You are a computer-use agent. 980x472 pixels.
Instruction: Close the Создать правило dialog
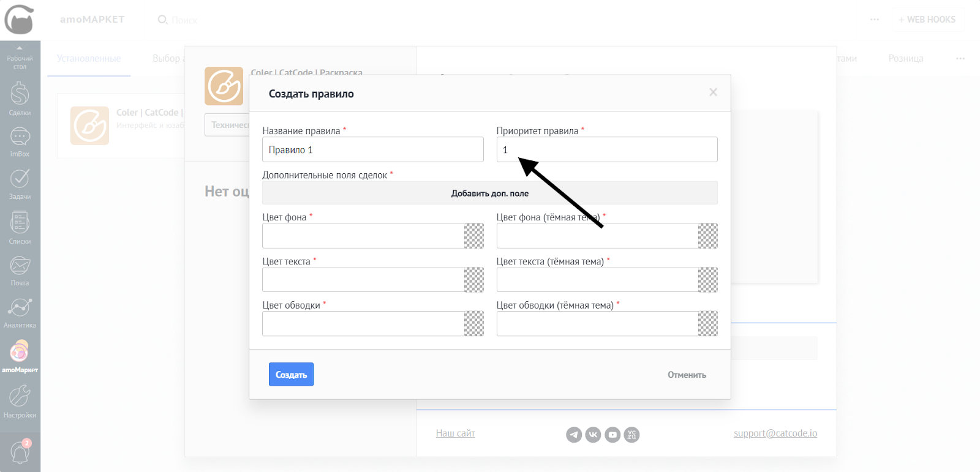point(713,92)
